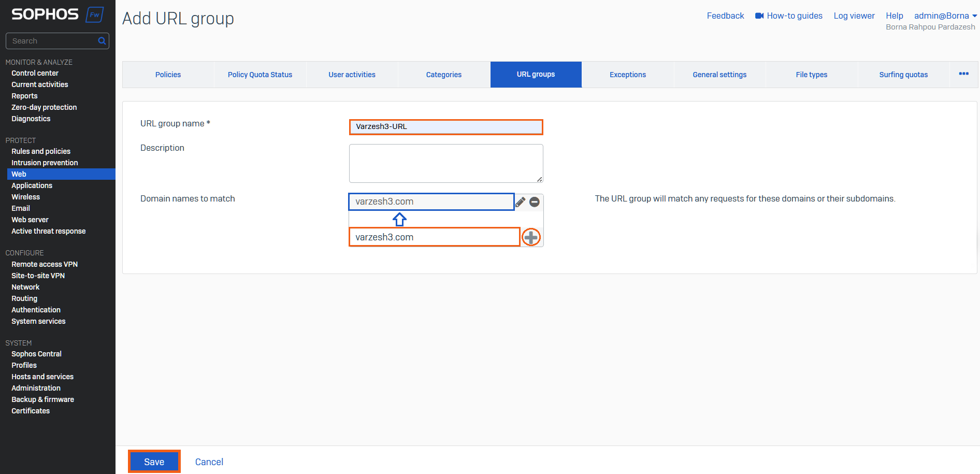Viewport: 980px width, 474px height.
Task: Go to Sophos Central
Action: (36, 354)
